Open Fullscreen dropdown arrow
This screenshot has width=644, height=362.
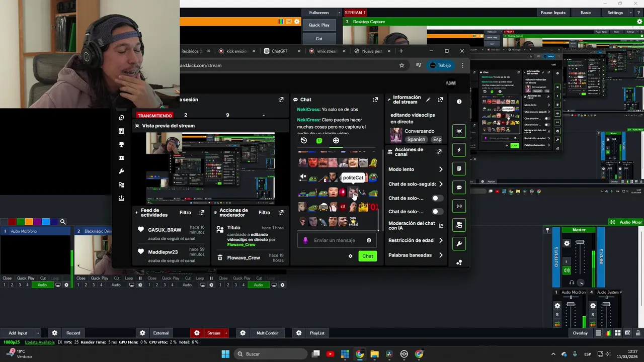339,13
